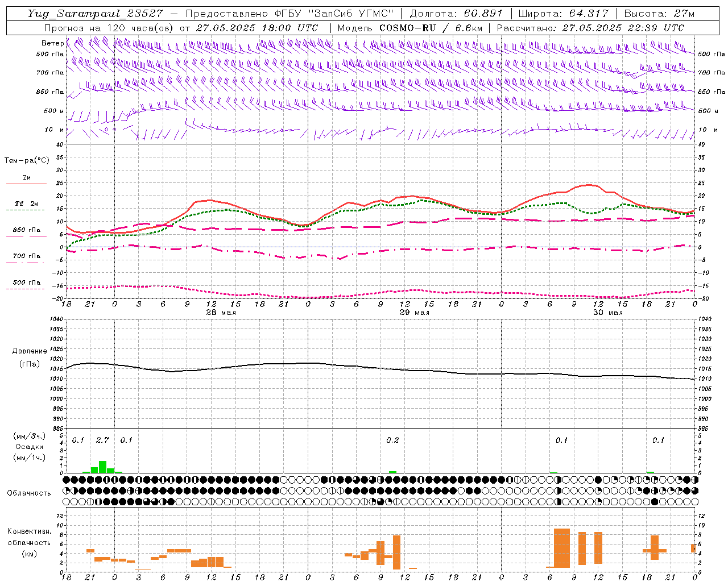Click the 28 мая date label
This screenshot has width=728, height=582.
[x=221, y=313]
